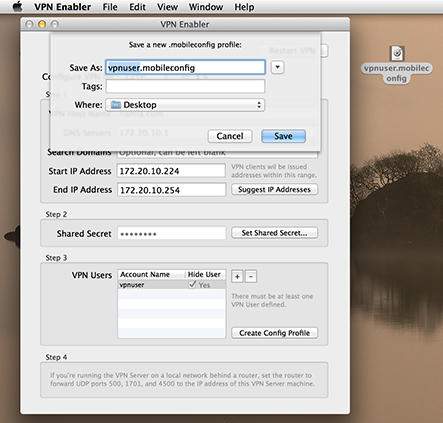
Task: Click the Account Name column header
Action: pos(151,274)
